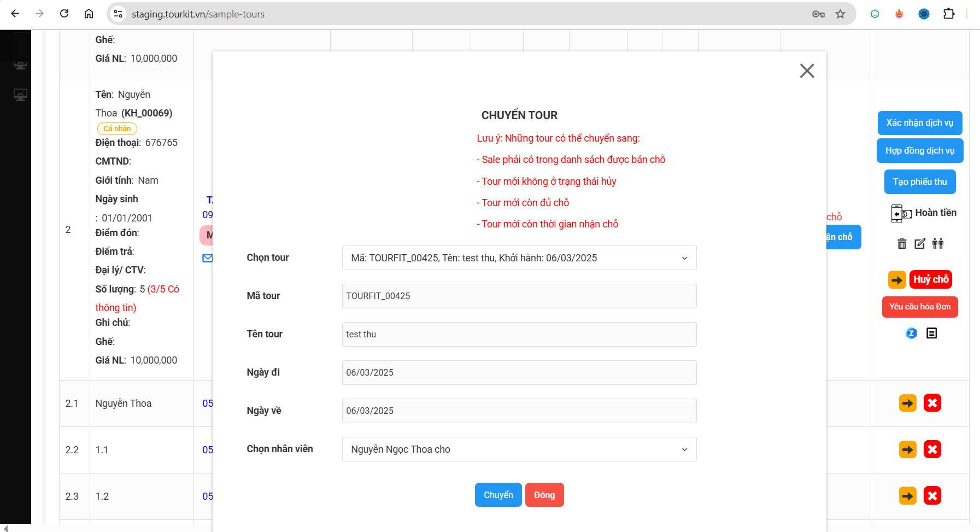Click the orange transfer arrow in row 2.2
Viewport: 980px width, 532px height.
point(907,450)
